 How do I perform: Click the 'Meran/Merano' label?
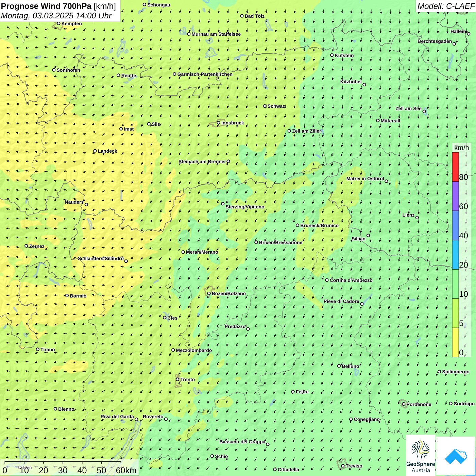coord(202,252)
